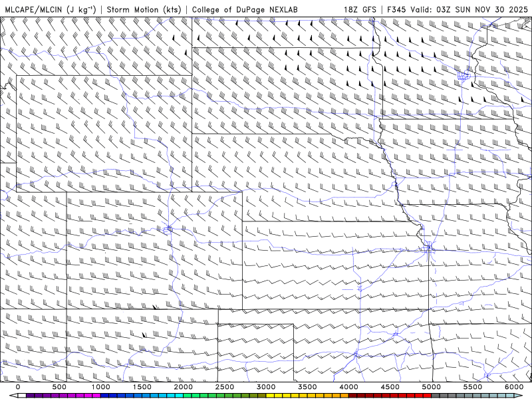Image resolution: width=532 pixels, height=399 pixels.
Task: Click the F345 forecast hour text
Action: click(x=396, y=9)
